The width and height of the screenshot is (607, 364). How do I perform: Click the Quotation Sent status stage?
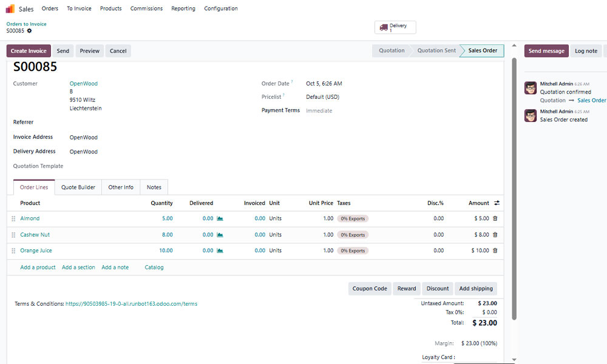click(436, 51)
